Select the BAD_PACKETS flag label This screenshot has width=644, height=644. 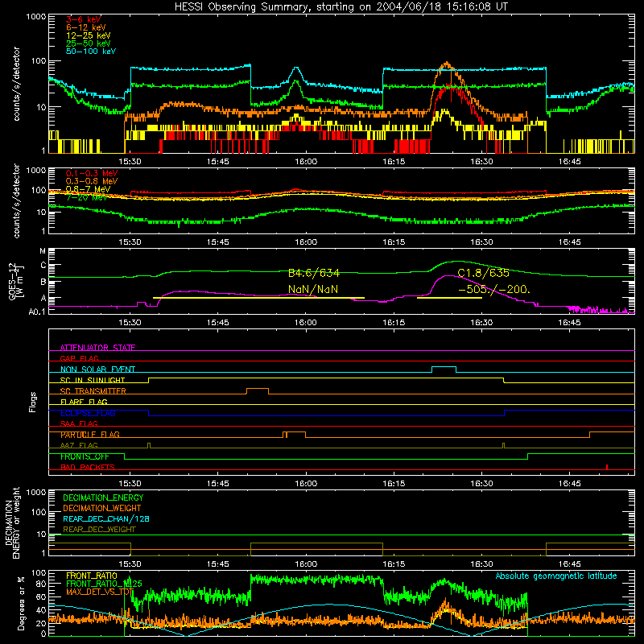tap(88, 467)
